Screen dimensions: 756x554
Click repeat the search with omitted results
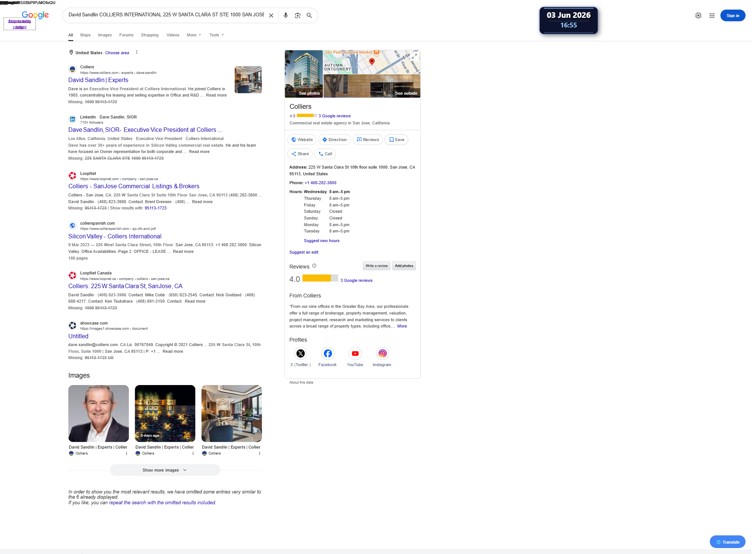coord(162,503)
